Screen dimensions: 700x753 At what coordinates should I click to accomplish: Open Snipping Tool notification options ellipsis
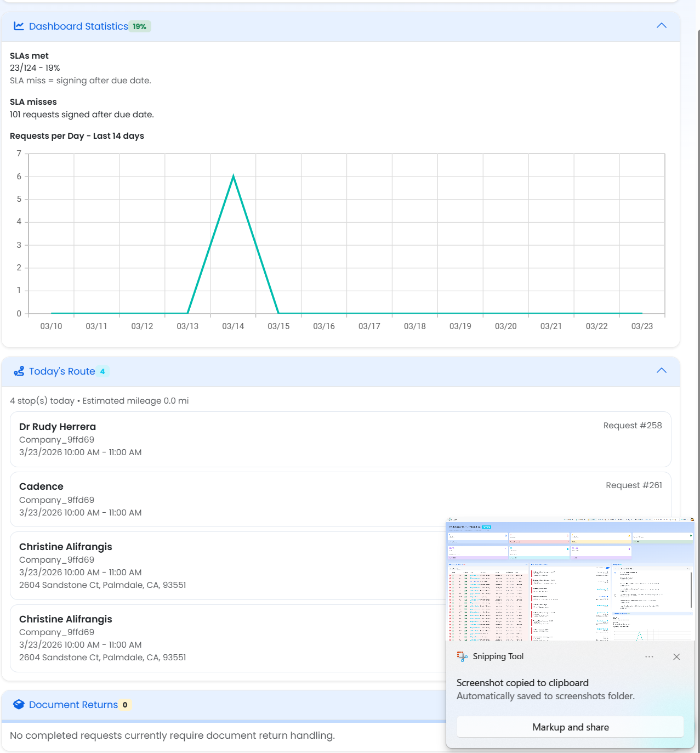tap(649, 656)
